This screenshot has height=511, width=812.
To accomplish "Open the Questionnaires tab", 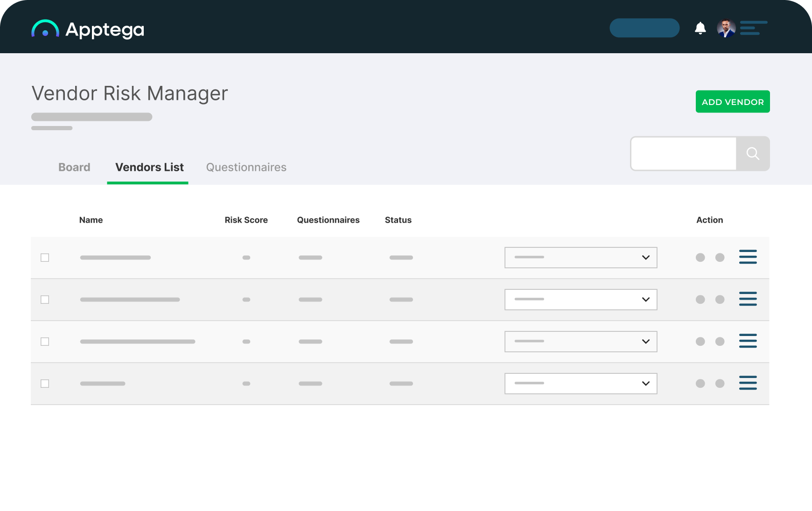I will click(x=246, y=167).
